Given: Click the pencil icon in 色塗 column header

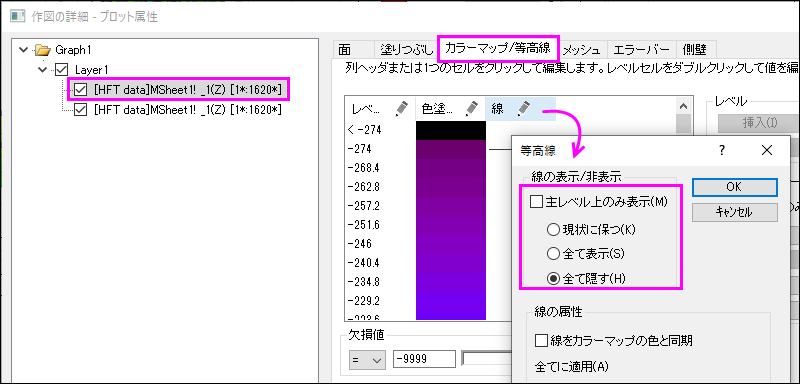Looking at the screenshot, I should (x=471, y=108).
